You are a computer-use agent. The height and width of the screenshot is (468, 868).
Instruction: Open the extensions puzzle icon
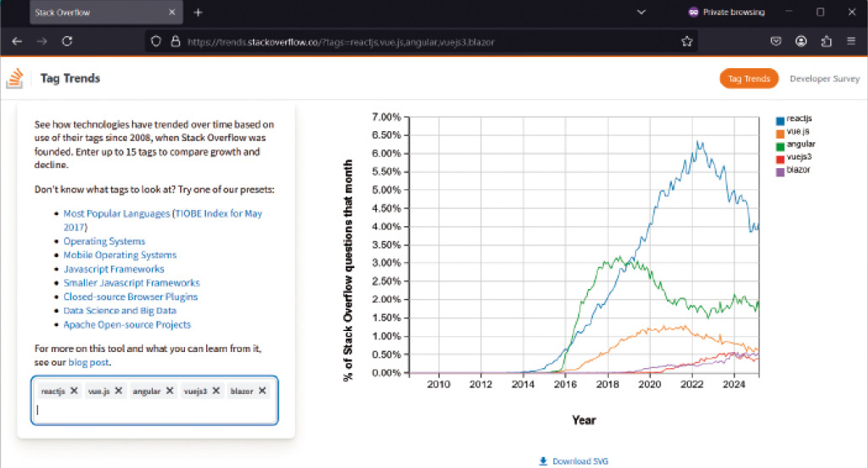[827, 41]
